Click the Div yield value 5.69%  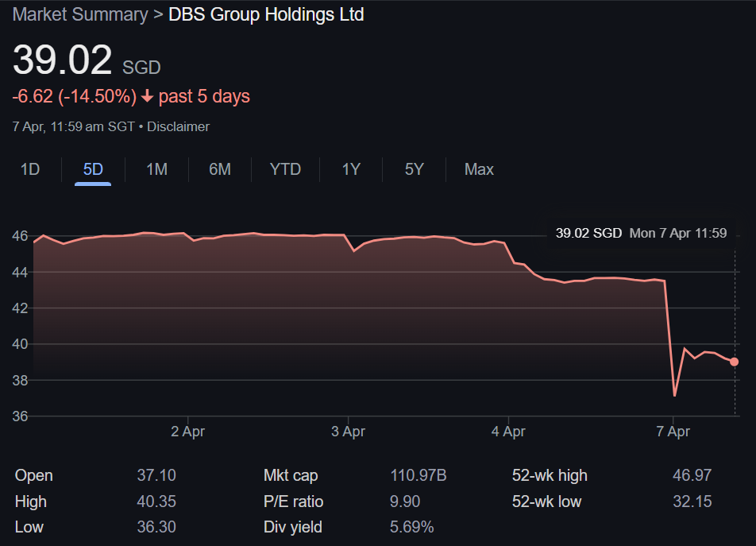(411, 527)
